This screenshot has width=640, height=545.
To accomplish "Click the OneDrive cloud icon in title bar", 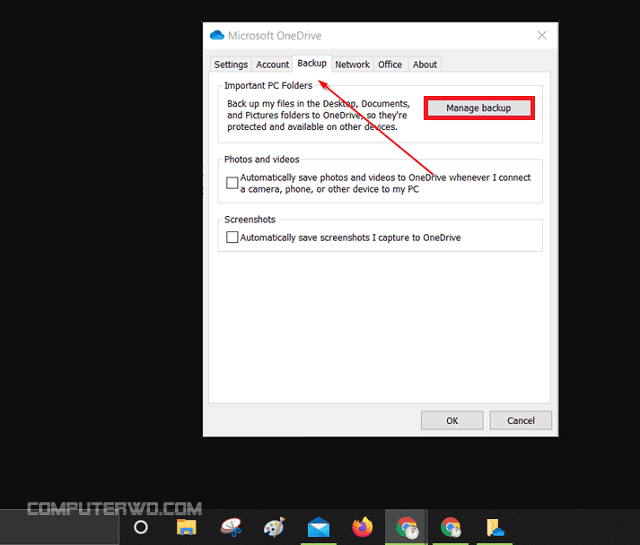I will (217, 36).
